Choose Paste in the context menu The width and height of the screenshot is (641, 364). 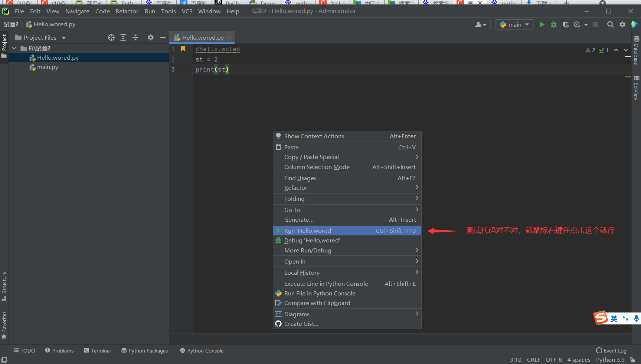[347, 147]
